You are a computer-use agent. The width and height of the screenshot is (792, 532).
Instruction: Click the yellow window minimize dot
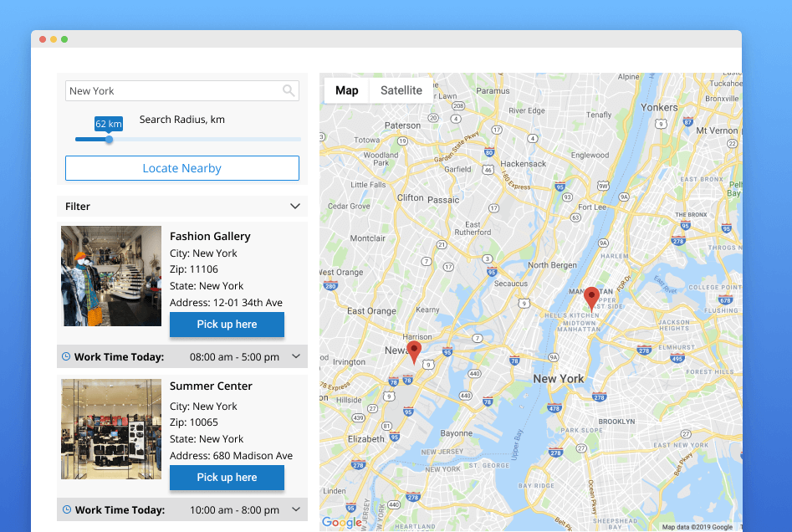[x=54, y=39]
